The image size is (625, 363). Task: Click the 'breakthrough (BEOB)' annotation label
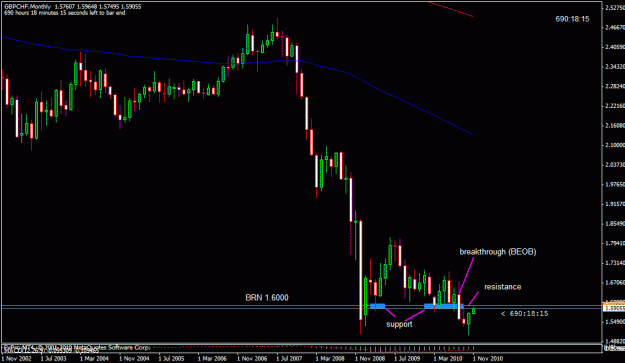tap(498, 252)
